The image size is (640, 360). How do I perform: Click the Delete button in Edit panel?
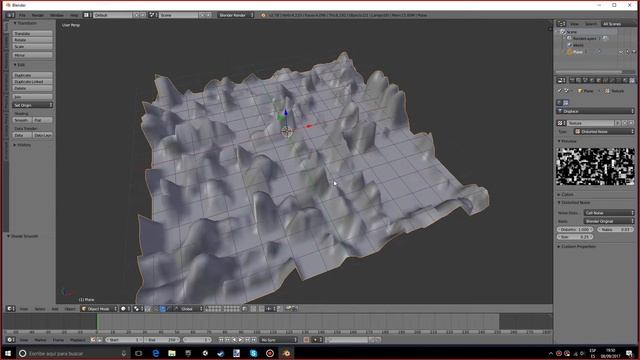pyautogui.click(x=33, y=88)
